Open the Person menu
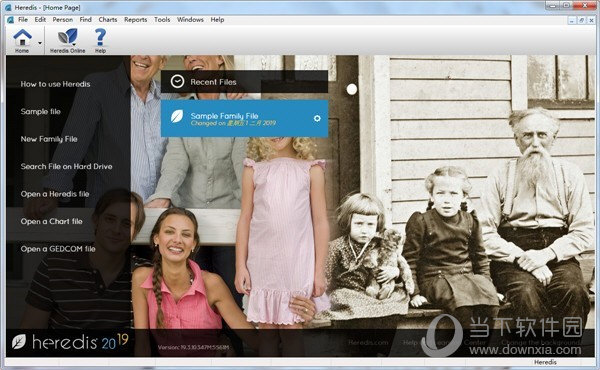This screenshot has width=600, height=370. [62, 20]
